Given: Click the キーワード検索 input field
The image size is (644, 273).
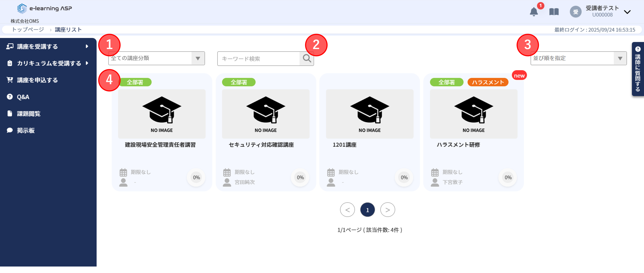Looking at the screenshot, I should click(x=259, y=59).
